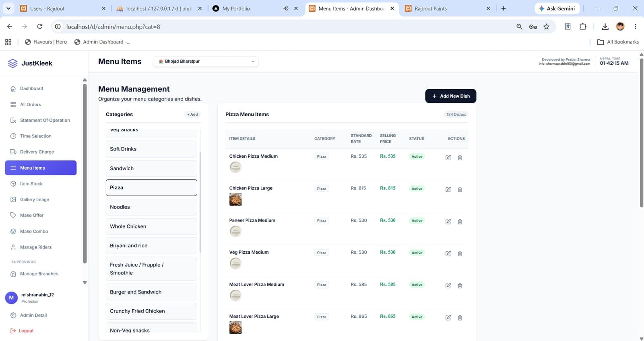The image size is (644, 341).
Task: Delete the Meat Lover Pizza Large item
Action: tap(460, 318)
